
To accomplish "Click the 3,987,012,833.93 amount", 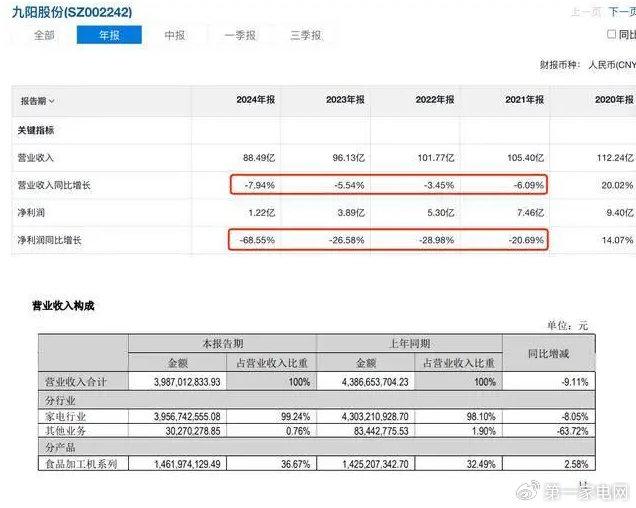I will tap(187, 382).
